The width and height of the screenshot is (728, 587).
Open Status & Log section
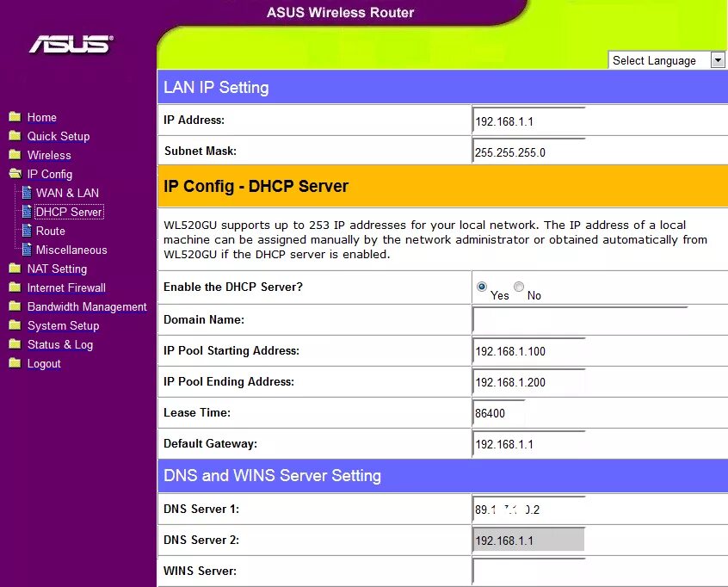click(60, 345)
